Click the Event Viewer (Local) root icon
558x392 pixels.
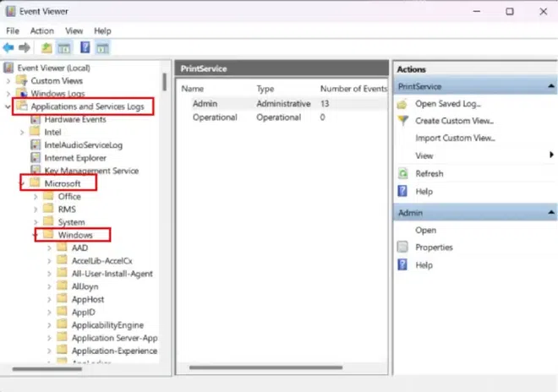click(9, 68)
